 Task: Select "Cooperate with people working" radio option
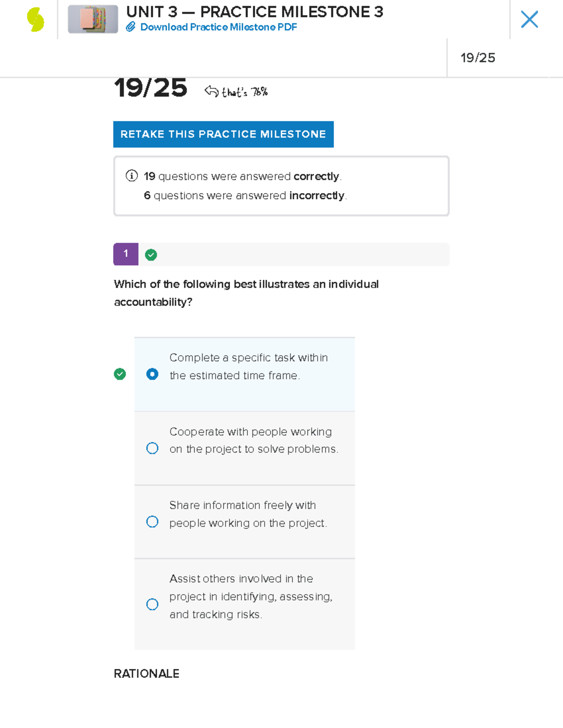152,448
